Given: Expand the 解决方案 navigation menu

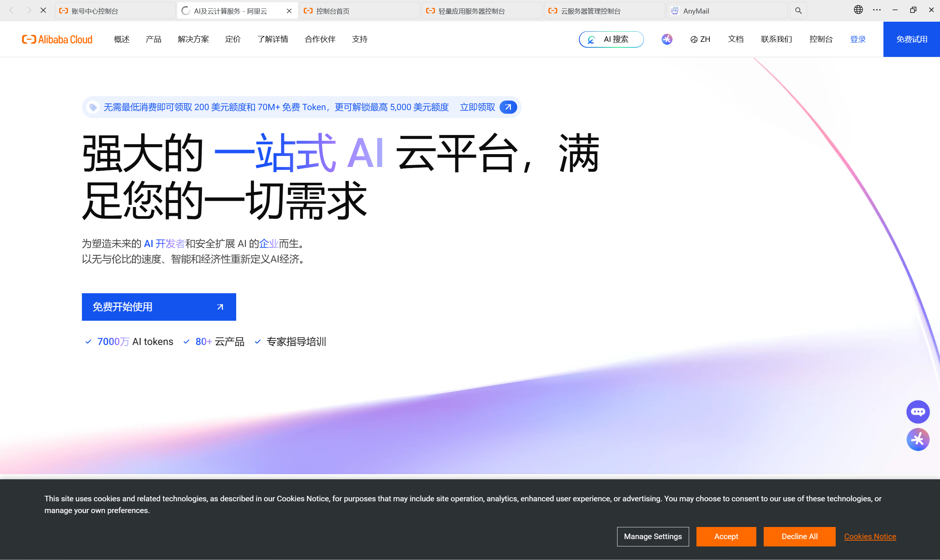Looking at the screenshot, I should pyautogui.click(x=192, y=39).
